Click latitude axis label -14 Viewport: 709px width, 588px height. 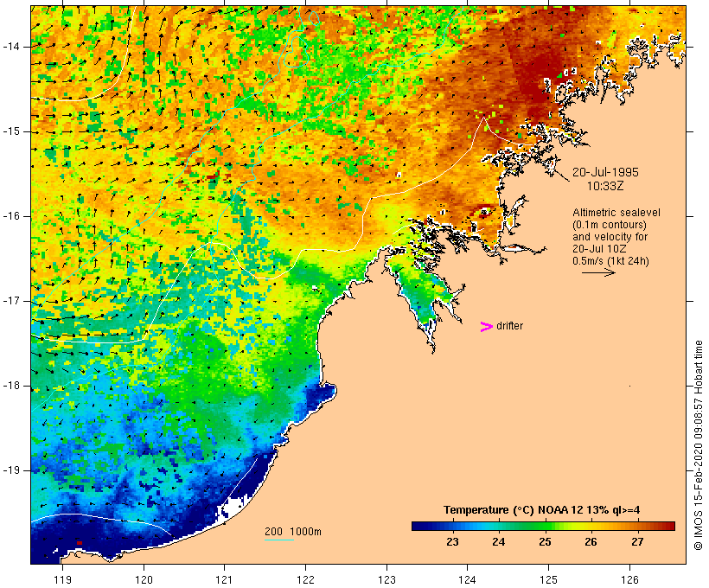(10, 47)
